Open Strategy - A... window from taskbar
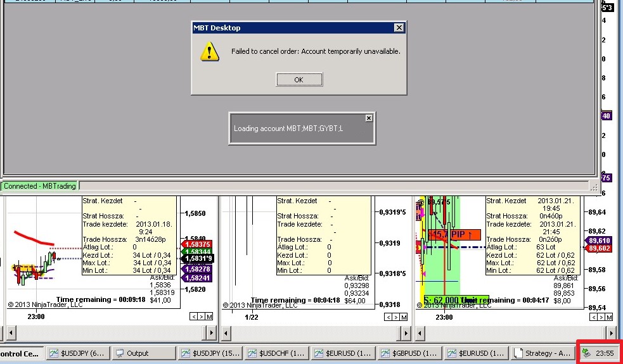Viewport: 623px width, 364px height. point(544,353)
